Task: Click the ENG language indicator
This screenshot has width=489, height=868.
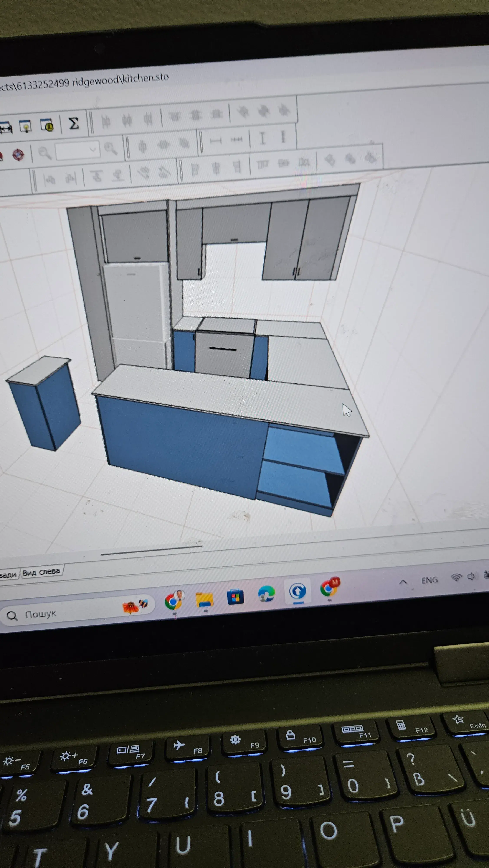Action: point(429,580)
